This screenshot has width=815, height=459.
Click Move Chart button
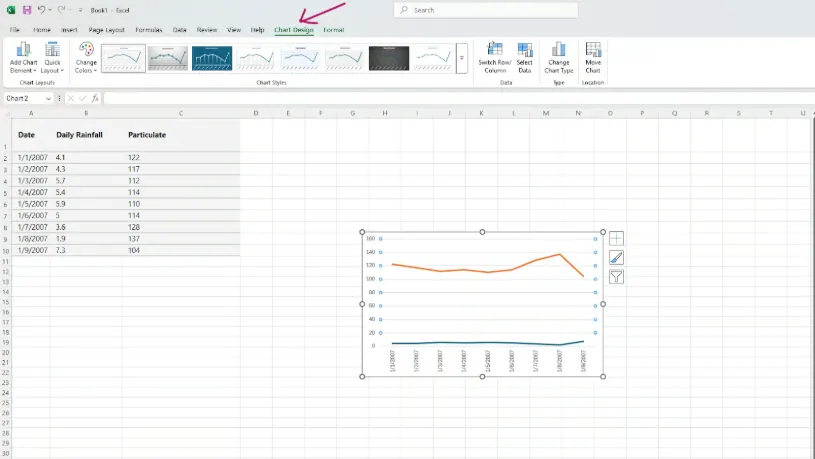(593, 58)
